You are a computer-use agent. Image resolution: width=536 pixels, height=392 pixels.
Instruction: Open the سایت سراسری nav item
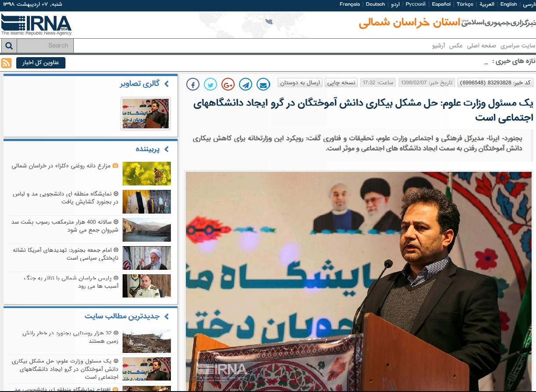coord(518,46)
